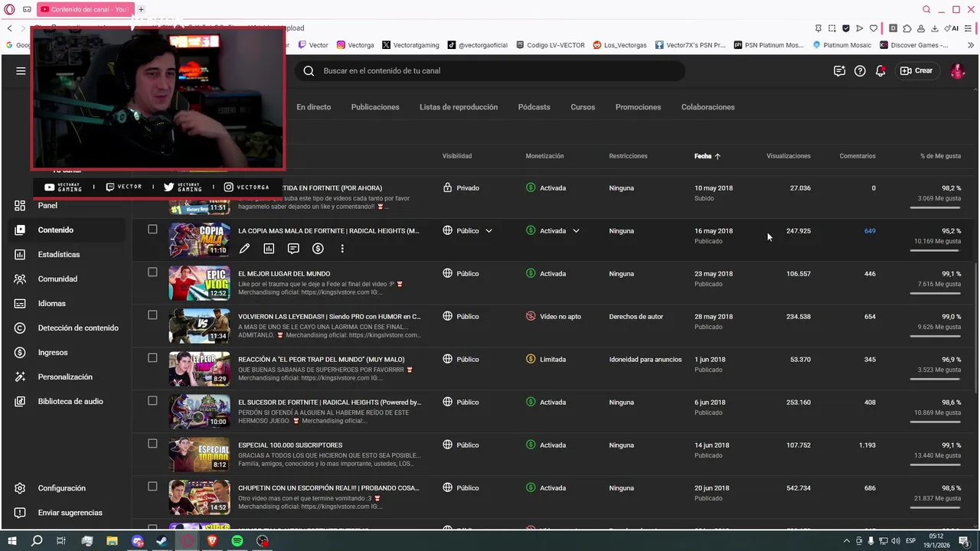Image resolution: width=980 pixels, height=551 pixels.
Task: Open the Codigo LV-VECTOR bookmark
Action: coord(550,45)
